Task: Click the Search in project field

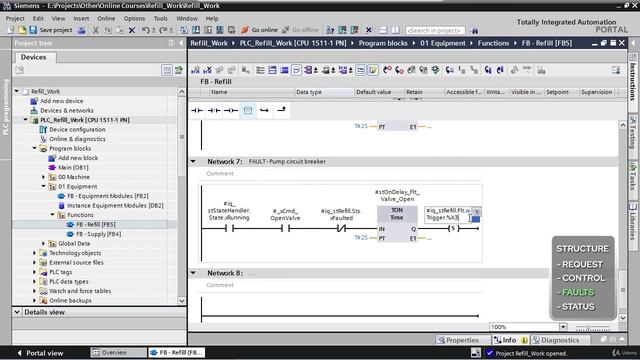Action: [x=435, y=30]
